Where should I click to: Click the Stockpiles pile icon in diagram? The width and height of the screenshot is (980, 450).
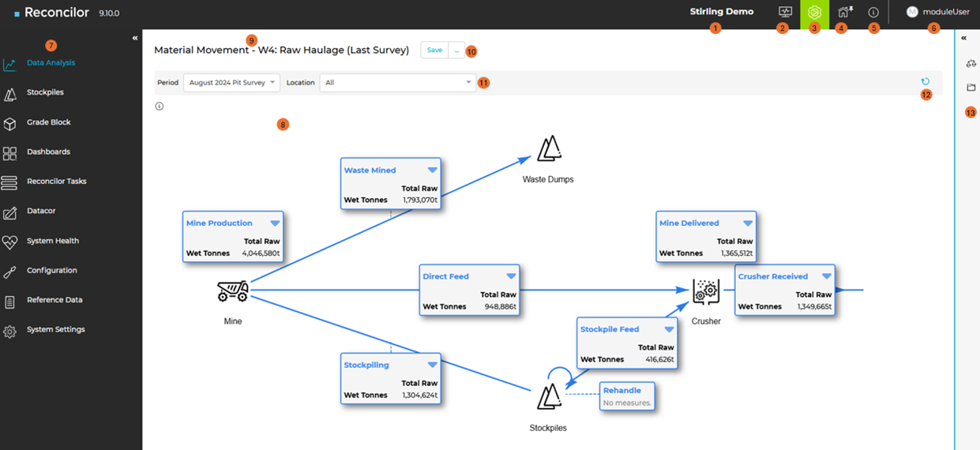[x=549, y=397]
